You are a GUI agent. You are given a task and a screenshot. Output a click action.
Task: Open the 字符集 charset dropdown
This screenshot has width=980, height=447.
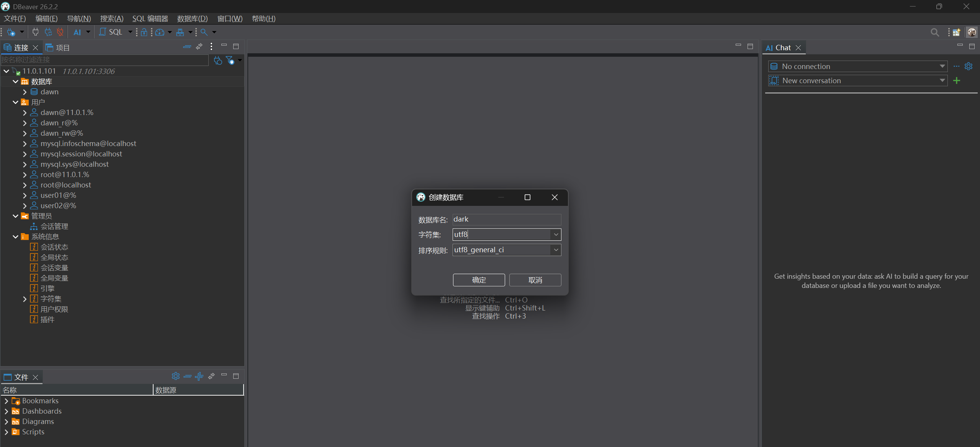(556, 235)
